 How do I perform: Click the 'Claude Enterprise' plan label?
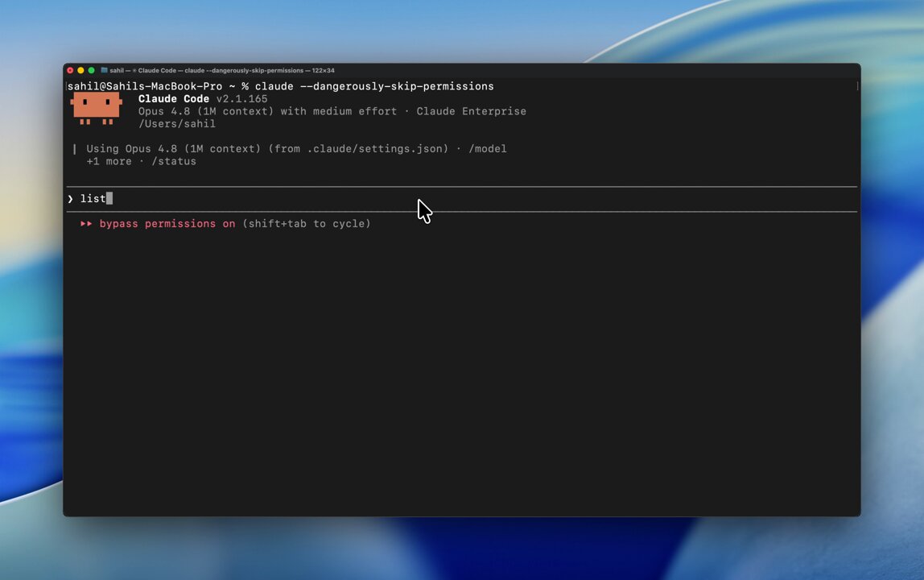(x=472, y=111)
